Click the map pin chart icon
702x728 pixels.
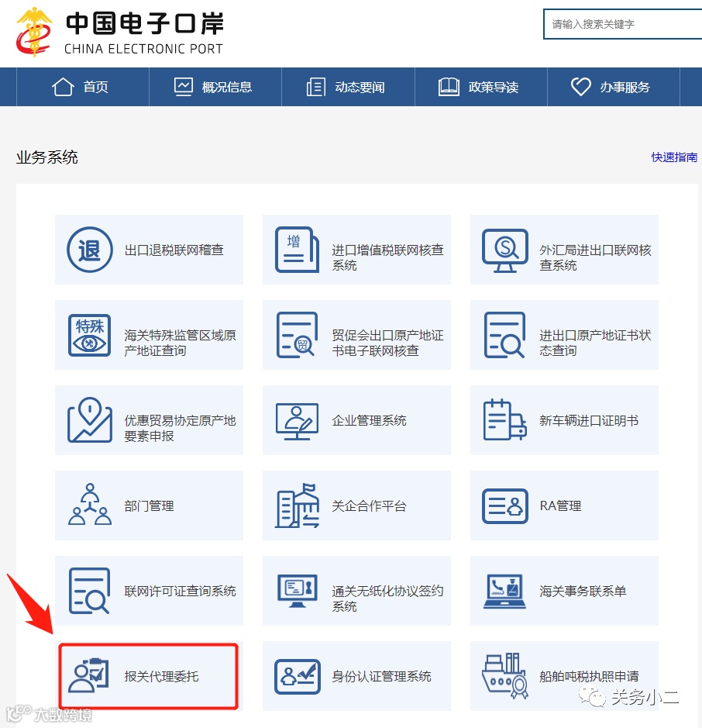(90, 420)
